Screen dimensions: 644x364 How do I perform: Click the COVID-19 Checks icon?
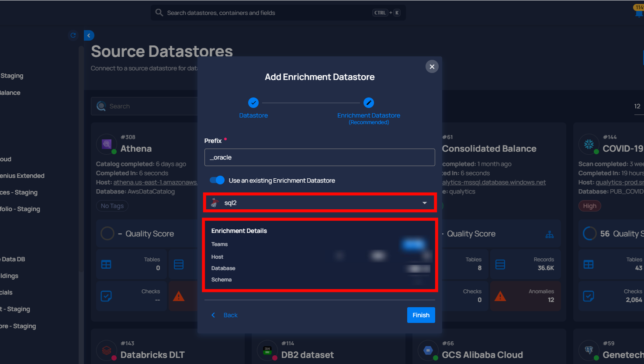[589, 296]
